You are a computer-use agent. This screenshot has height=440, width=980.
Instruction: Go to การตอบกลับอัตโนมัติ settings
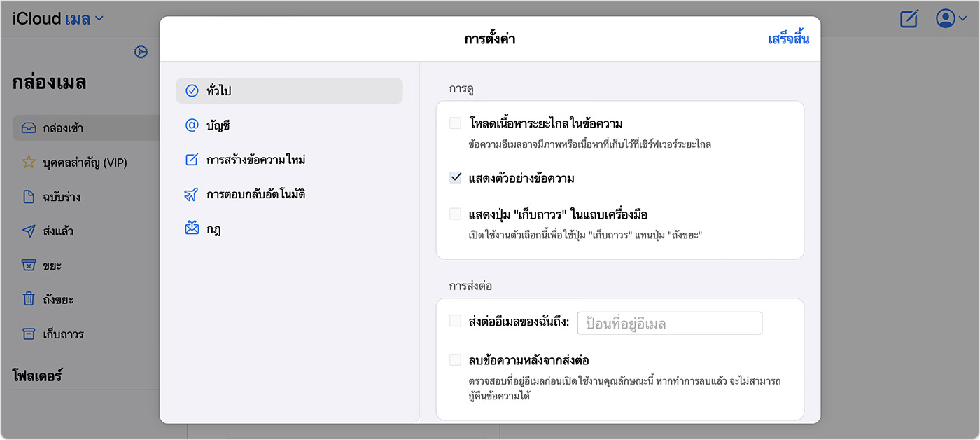click(x=255, y=194)
